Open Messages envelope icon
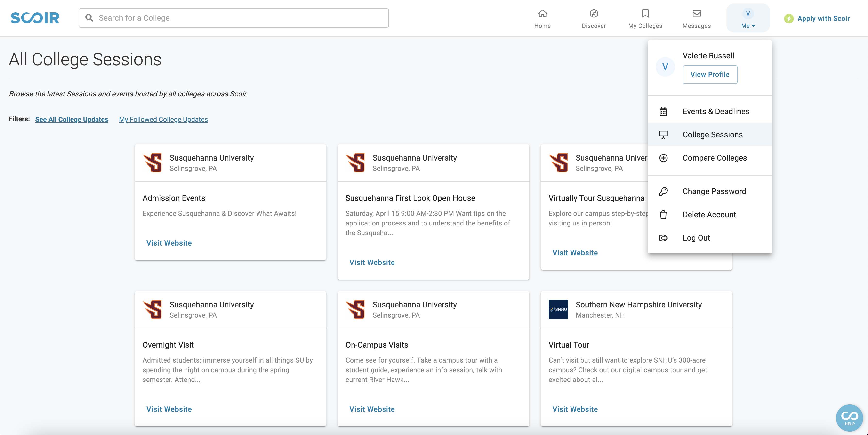The image size is (868, 435). pyautogui.click(x=697, y=14)
